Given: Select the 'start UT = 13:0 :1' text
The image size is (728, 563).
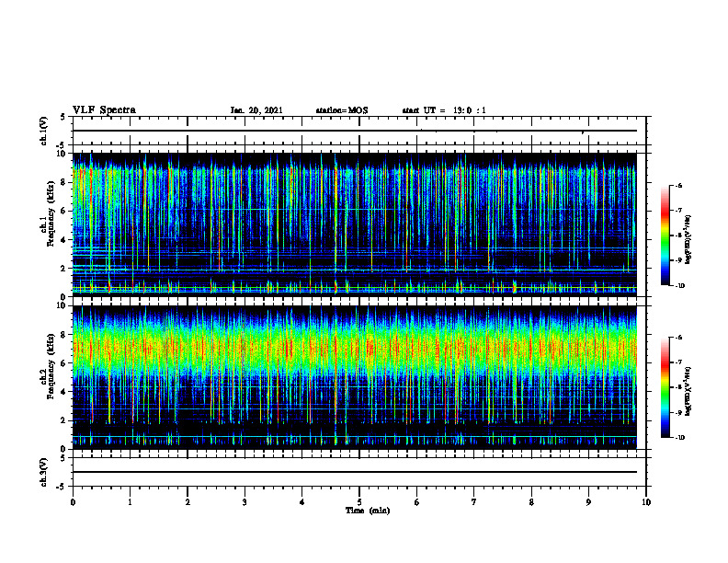Looking at the screenshot, I should click(x=444, y=110).
